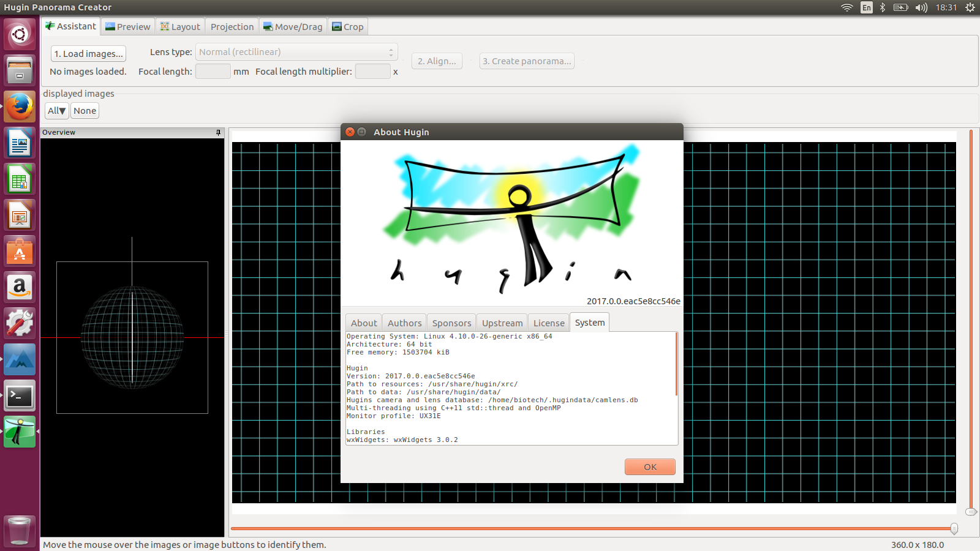This screenshot has width=980, height=551.
Task: Select the Move/Drag tab
Action: click(x=293, y=27)
